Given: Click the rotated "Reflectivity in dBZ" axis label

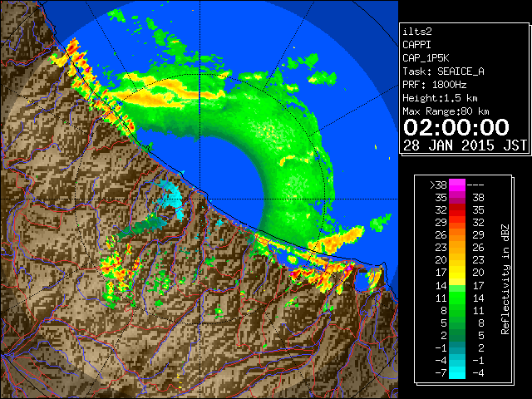Looking at the screenshot, I should pyautogui.click(x=505, y=279).
